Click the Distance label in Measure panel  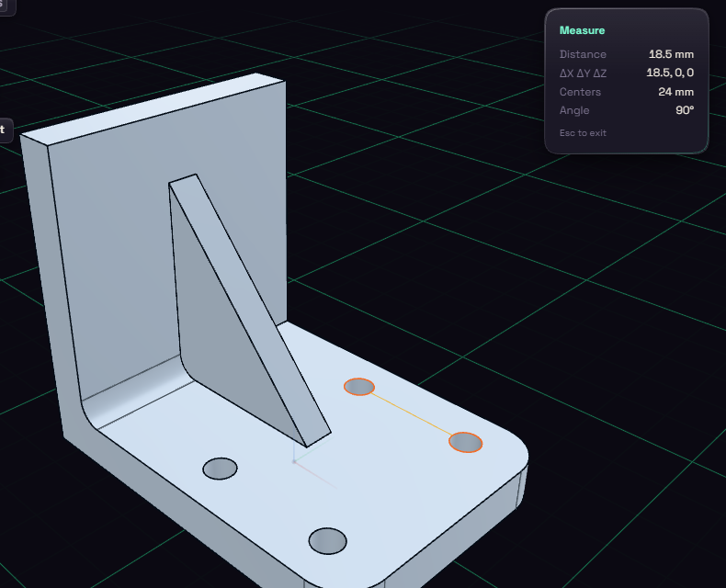tap(583, 54)
